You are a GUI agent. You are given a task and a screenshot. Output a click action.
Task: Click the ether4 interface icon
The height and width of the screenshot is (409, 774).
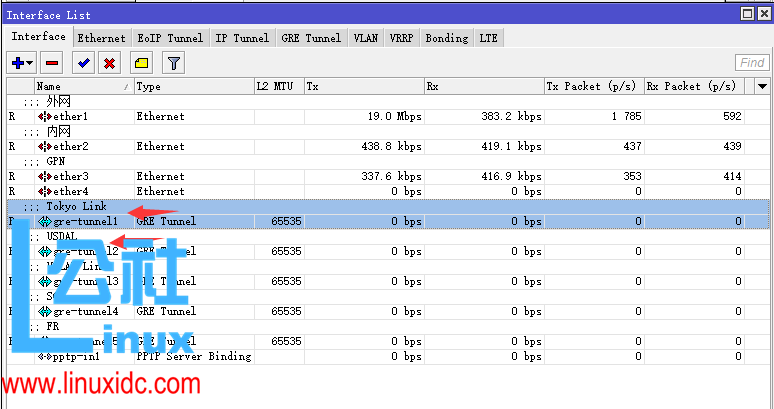[44, 191]
